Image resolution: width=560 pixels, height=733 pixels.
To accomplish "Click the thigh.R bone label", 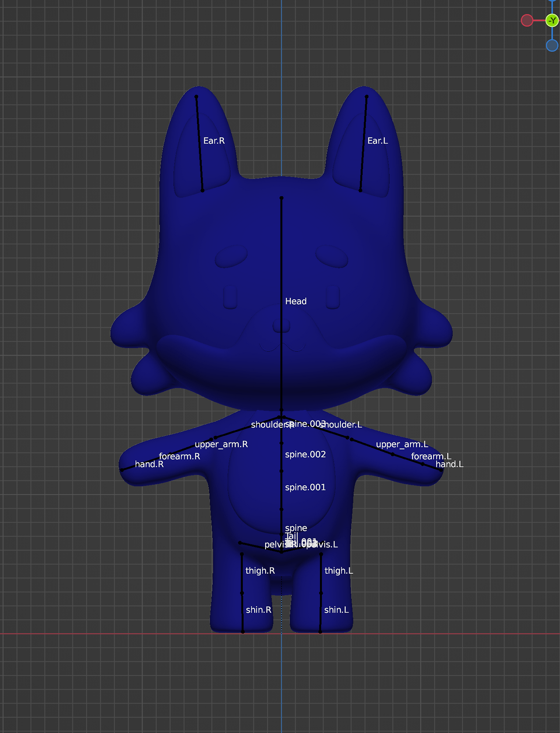I will tap(260, 571).
